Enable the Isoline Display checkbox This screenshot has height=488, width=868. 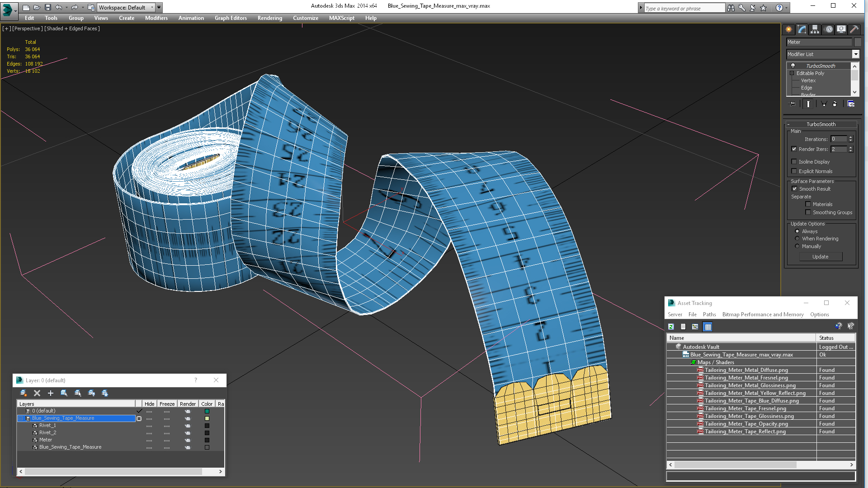(794, 162)
